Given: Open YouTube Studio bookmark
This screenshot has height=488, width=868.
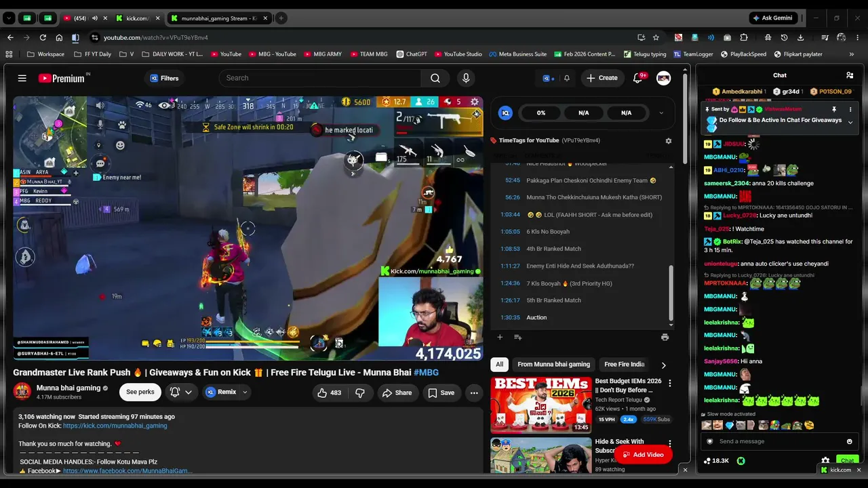Looking at the screenshot, I should (x=458, y=54).
